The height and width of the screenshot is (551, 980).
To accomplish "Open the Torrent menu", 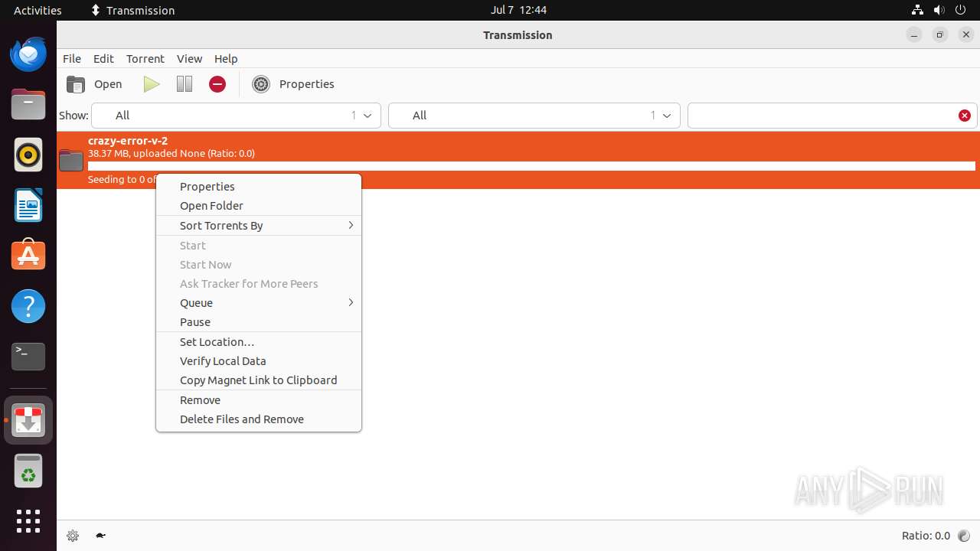I will coord(145,59).
